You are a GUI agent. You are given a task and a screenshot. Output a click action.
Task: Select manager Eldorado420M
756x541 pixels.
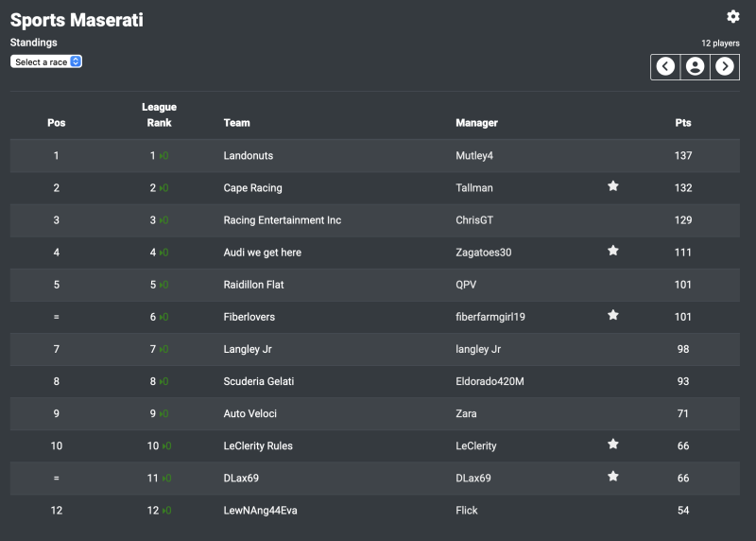click(x=490, y=381)
